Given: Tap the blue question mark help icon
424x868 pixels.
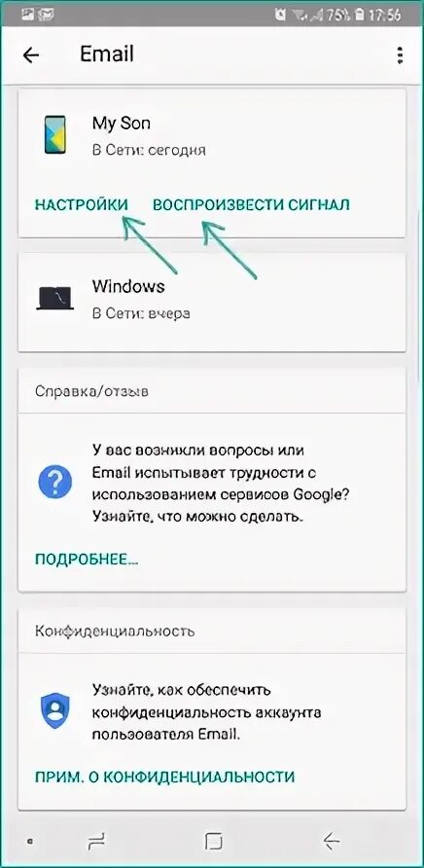Looking at the screenshot, I should coord(54,481).
